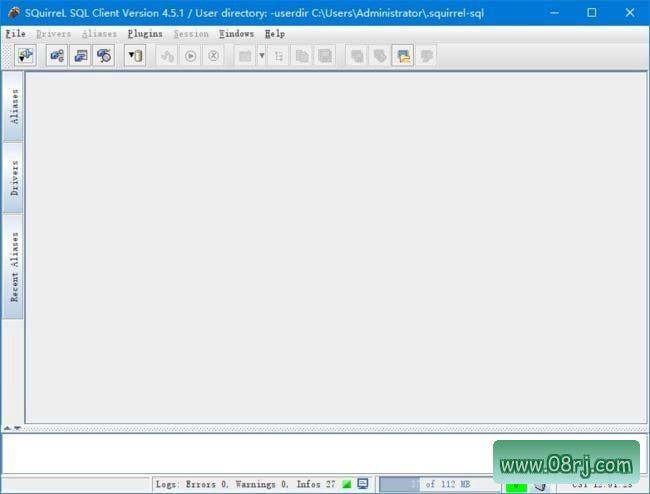Open the Aliases menu

click(99, 34)
